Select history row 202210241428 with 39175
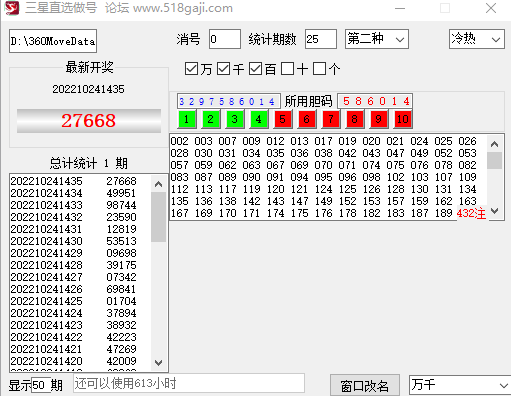The width and height of the screenshot is (511, 396). point(74,265)
